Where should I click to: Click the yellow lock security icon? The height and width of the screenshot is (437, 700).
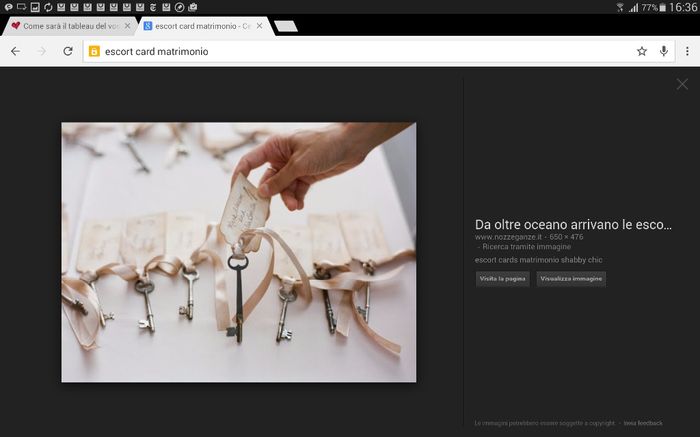[95, 51]
